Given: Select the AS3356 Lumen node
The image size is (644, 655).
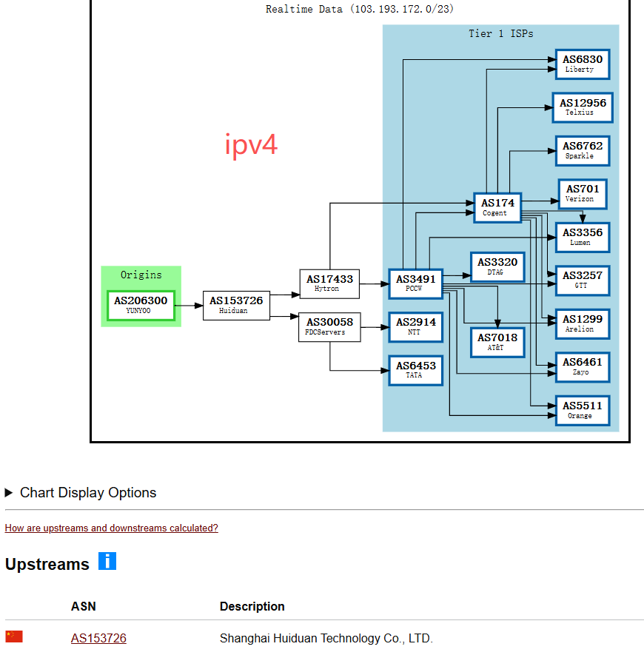Looking at the screenshot, I should pyautogui.click(x=583, y=238).
